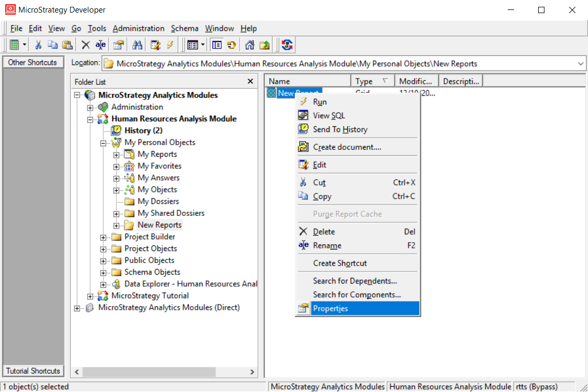This screenshot has height=392, width=588.
Task: Click the new grid report toolbar icon
Action: pyautogui.click(x=14, y=45)
